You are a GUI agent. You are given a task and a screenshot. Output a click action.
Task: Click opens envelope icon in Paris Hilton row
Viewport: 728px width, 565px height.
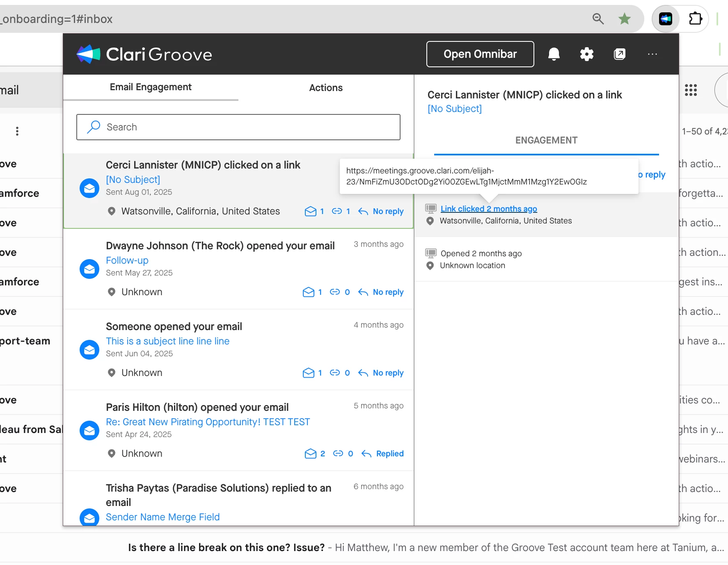click(311, 453)
